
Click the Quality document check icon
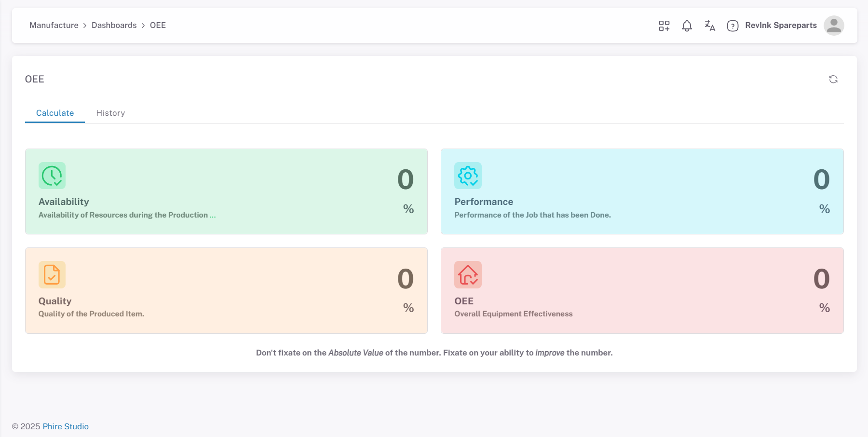point(52,274)
